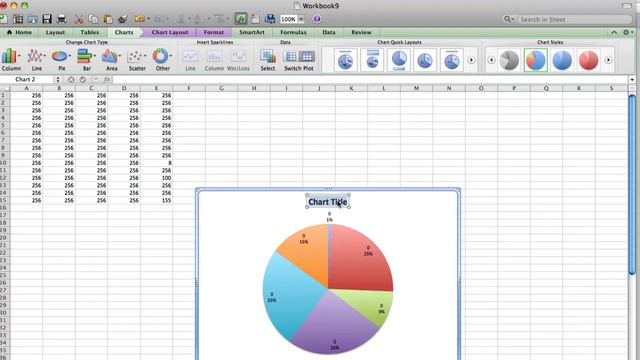The width and height of the screenshot is (640, 360).
Task: Choose the Other chart type
Action: (162, 60)
